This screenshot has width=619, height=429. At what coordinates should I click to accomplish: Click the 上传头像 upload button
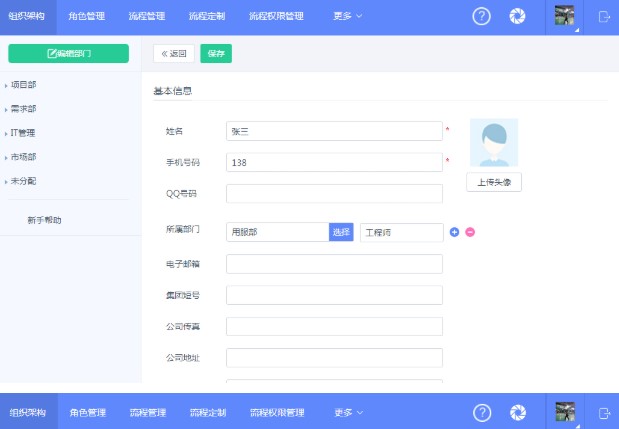coord(494,182)
